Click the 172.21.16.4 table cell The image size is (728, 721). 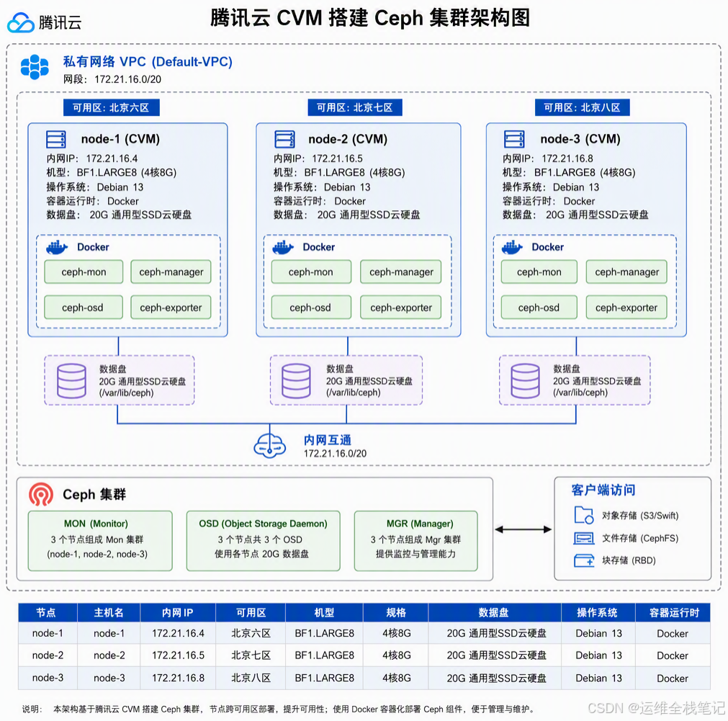179,633
